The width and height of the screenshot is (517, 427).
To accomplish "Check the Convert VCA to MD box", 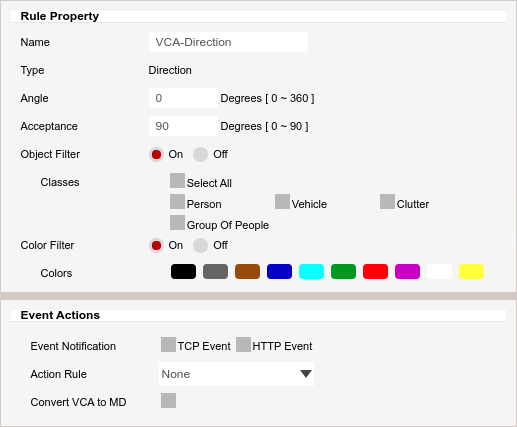I will click(x=168, y=400).
